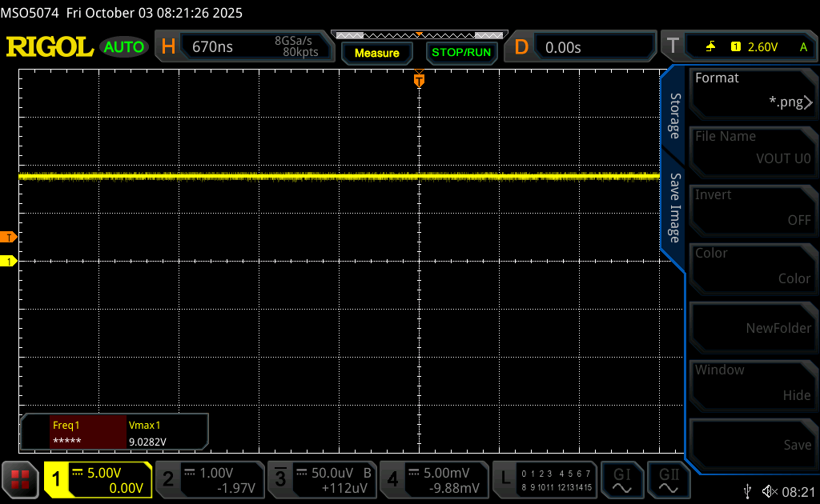Click the RIGOL logo
Image resolution: width=820 pixels, height=504 pixels.
click(x=50, y=47)
